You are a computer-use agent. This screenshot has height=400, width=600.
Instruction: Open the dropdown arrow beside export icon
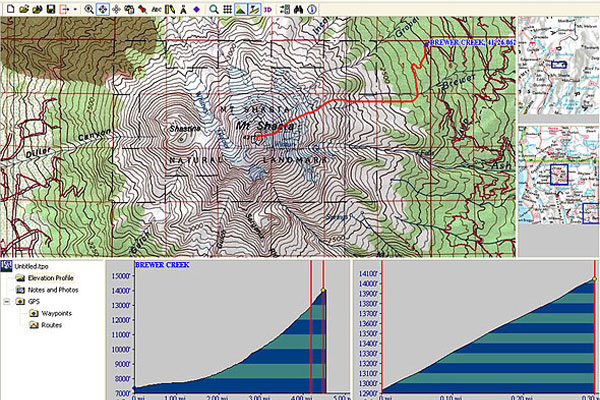tap(75, 9)
